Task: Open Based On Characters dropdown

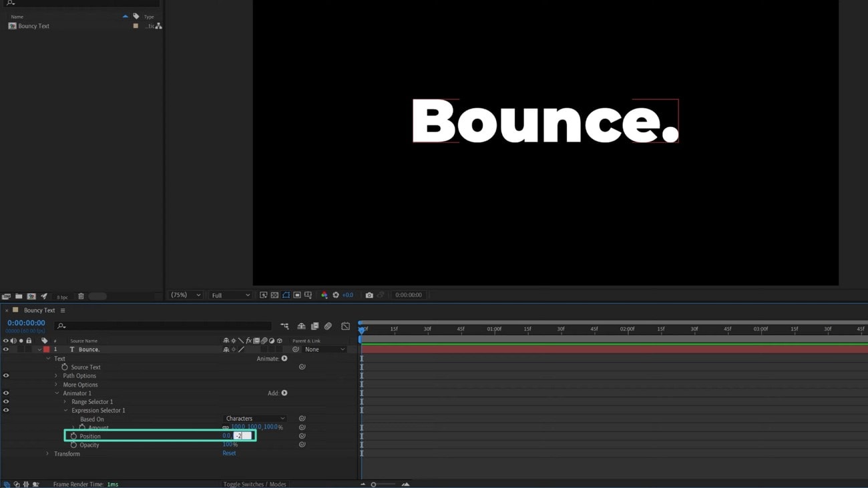Action: pyautogui.click(x=254, y=419)
